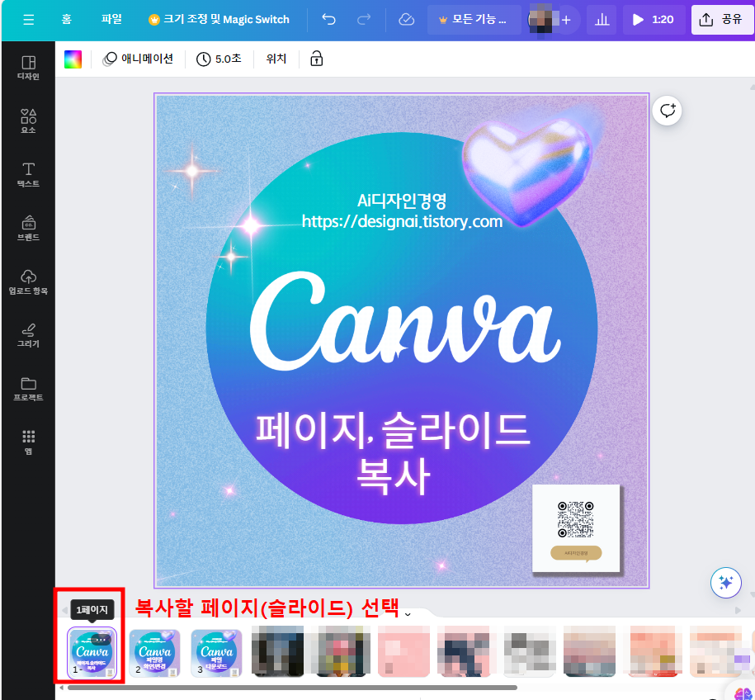The height and width of the screenshot is (700, 755).
Task: Change the 5.0초 page duration
Action: point(219,59)
